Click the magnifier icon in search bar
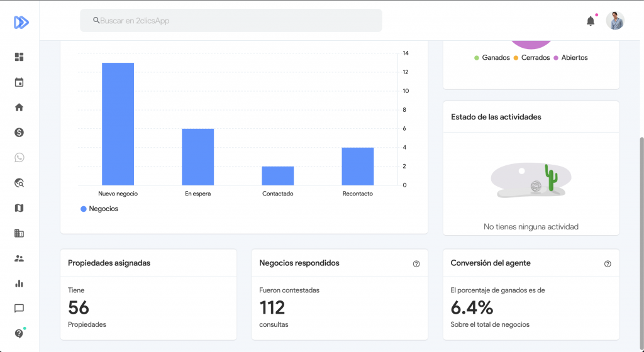This screenshot has height=352, width=644. pyautogui.click(x=96, y=20)
